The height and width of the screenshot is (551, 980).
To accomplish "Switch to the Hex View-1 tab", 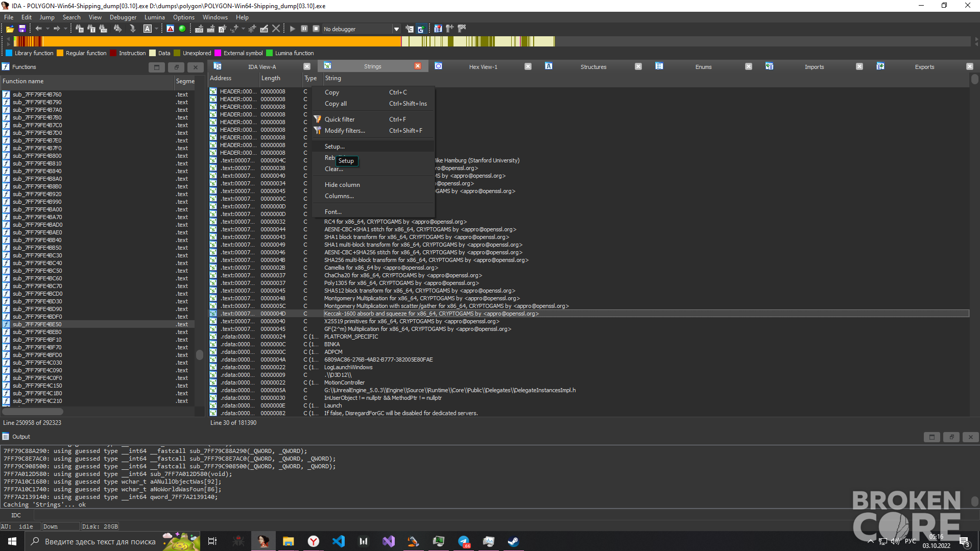I will pyautogui.click(x=483, y=67).
